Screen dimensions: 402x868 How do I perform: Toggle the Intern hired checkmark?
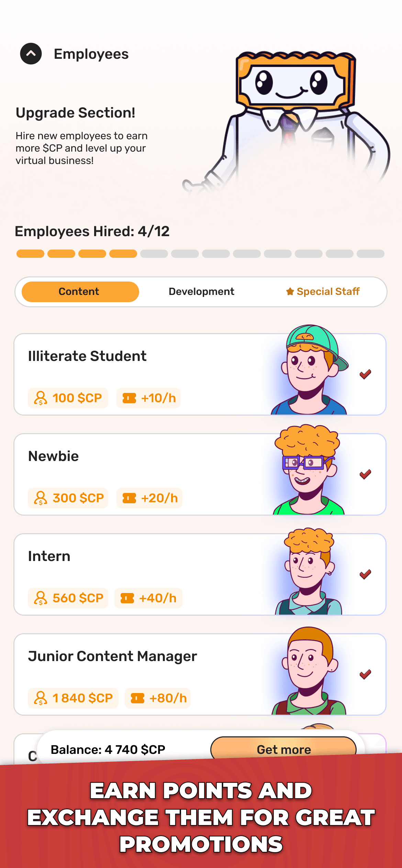(x=365, y=574)
